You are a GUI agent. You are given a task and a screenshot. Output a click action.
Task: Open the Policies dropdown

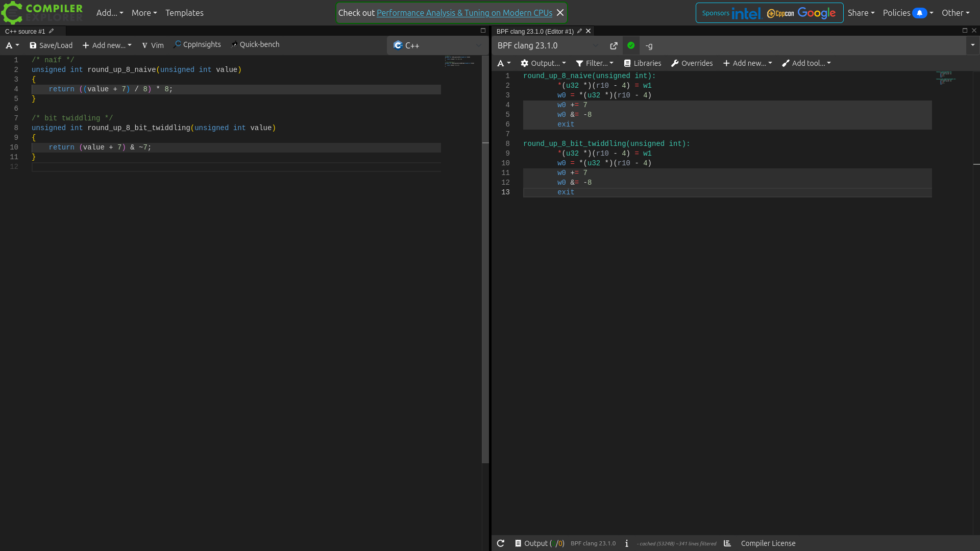pyautogui.click(x=908, y=13)
